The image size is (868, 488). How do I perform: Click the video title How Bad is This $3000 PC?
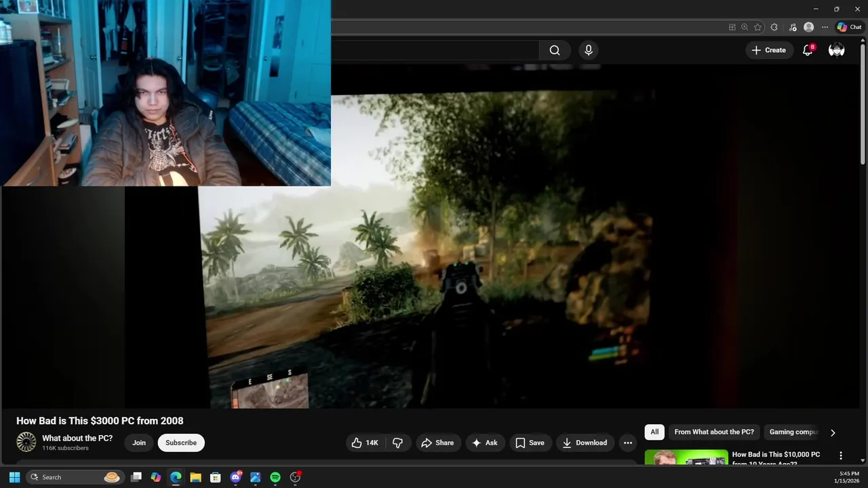click(x=100, y=421)
